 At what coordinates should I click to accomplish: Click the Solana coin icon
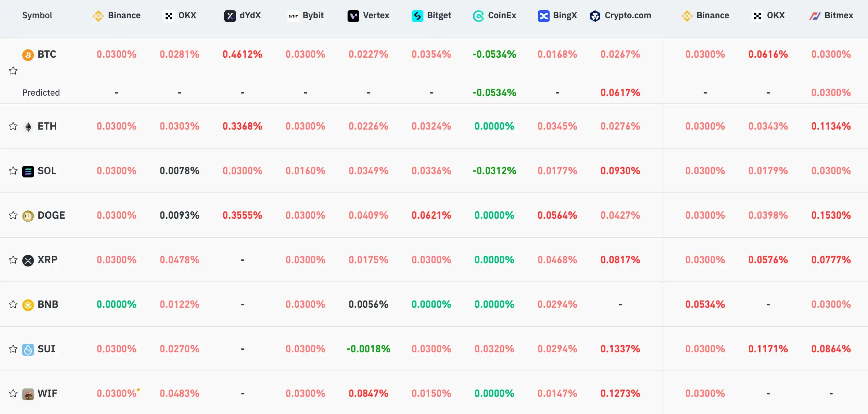pos(28,171)
